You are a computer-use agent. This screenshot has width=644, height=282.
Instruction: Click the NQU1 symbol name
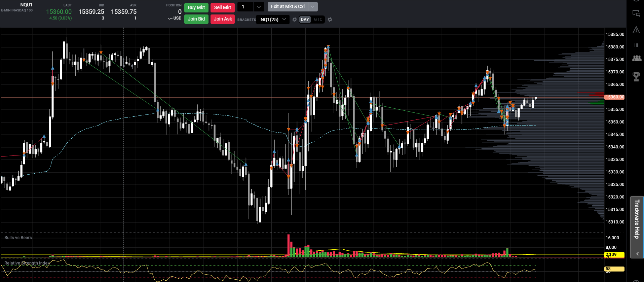(x=26, y=5)
